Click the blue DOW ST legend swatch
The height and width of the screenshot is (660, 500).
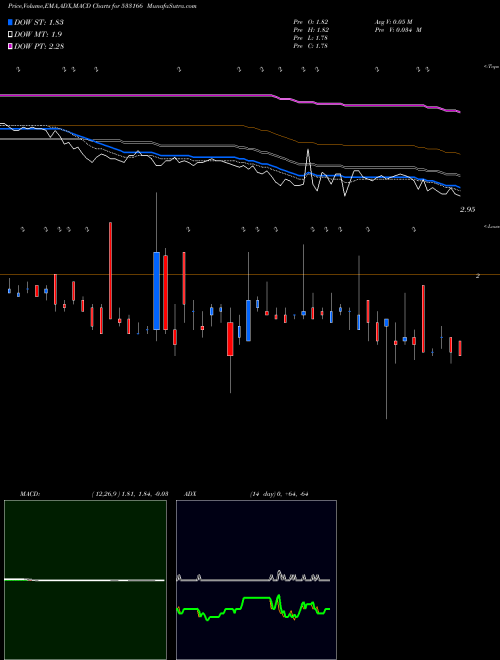click(11, 22)
